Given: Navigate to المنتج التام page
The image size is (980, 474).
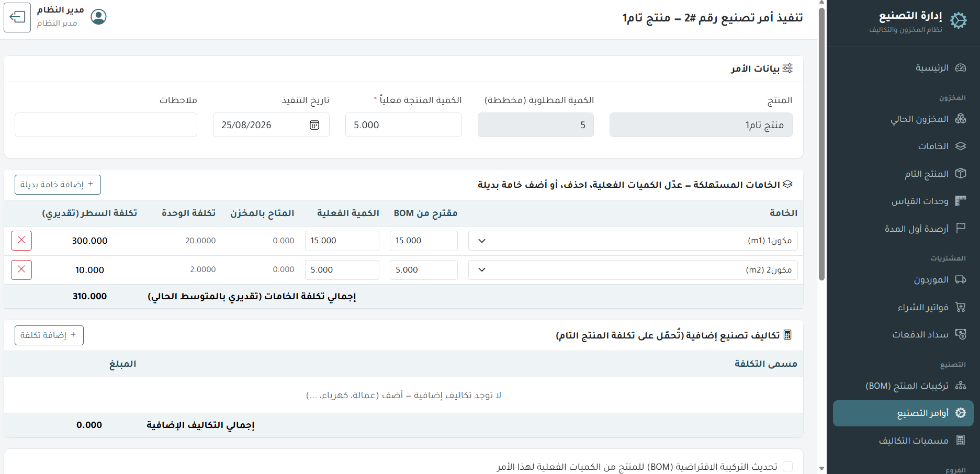Looking at the screenshot, I should coord(903,173).
